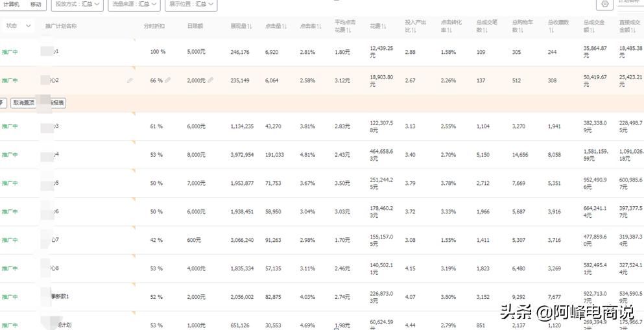This screenshot has width=644, height=330.
Task: Edit the 66 % time discount pencil
Action: (x=168, y=80)
